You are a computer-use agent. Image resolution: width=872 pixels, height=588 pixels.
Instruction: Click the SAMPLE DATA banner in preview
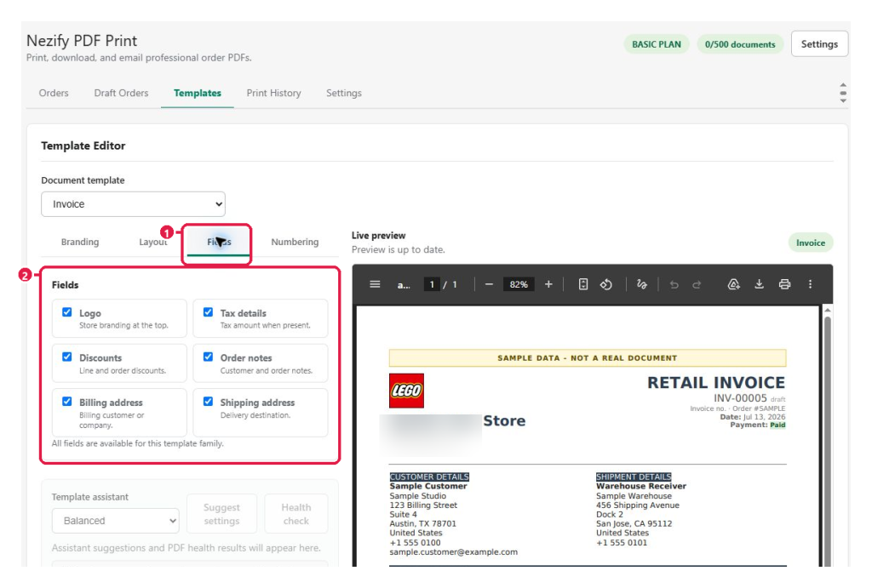click(588, 358)
